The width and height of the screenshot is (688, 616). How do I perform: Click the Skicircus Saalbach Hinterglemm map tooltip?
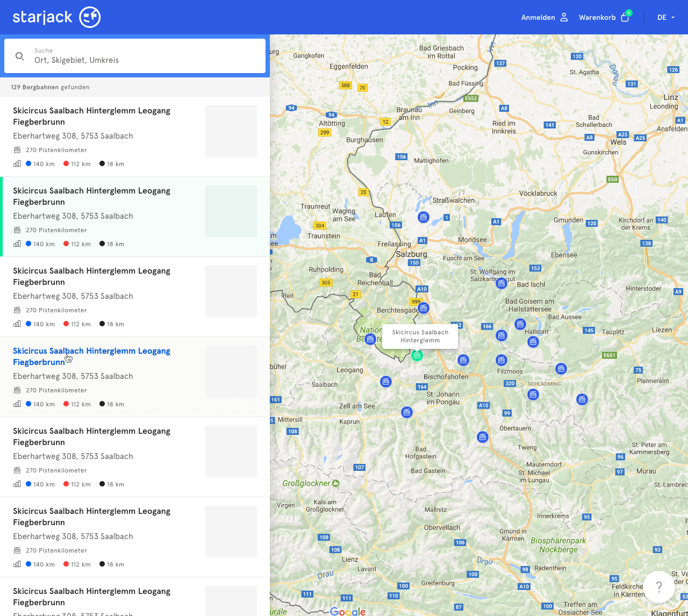(420, 336)
